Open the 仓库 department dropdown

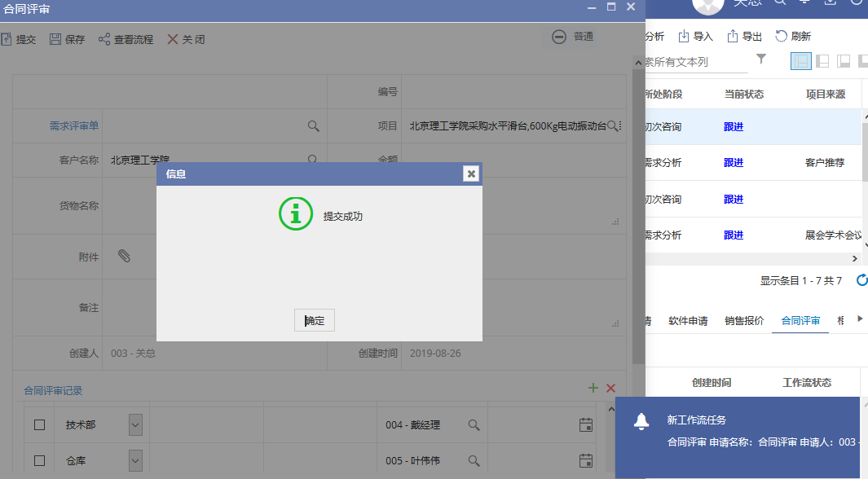135,460
